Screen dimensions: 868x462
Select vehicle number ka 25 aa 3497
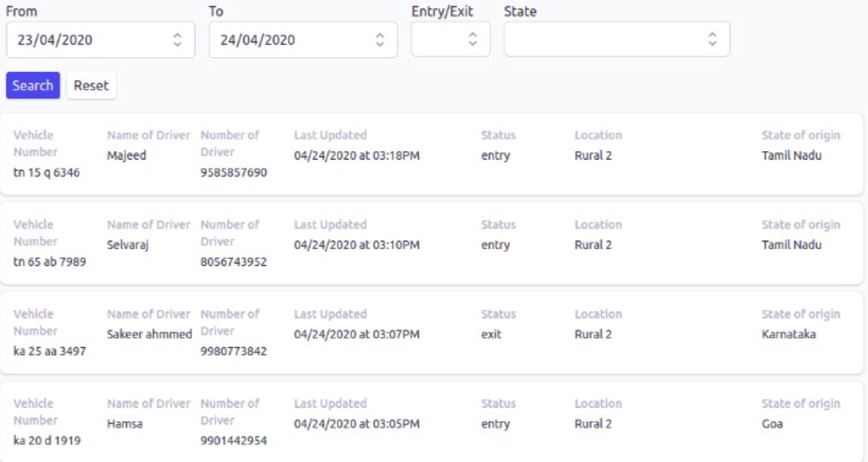coord(49,351)
